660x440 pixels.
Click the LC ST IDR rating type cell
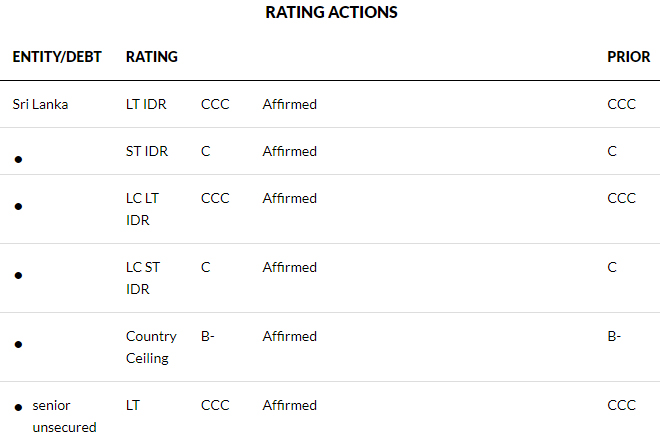click(142, 278)
